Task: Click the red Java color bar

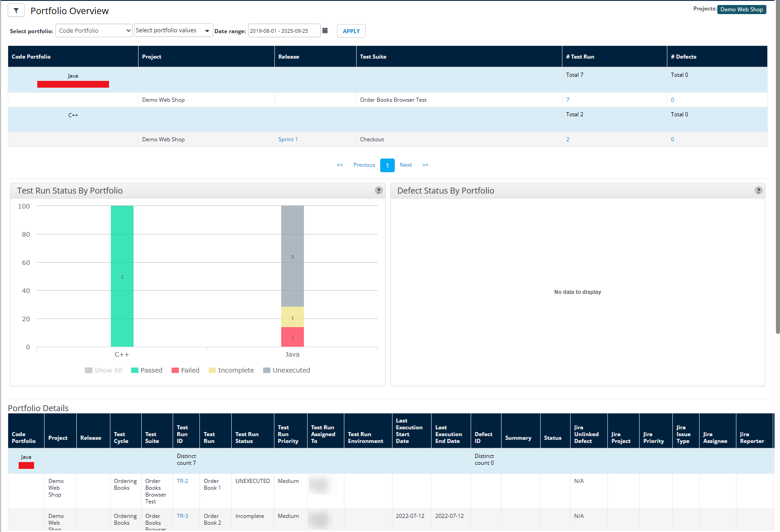Action: 73,85
